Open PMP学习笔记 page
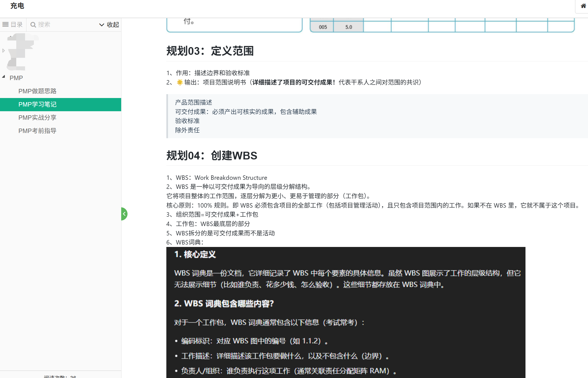 point(61,104)
